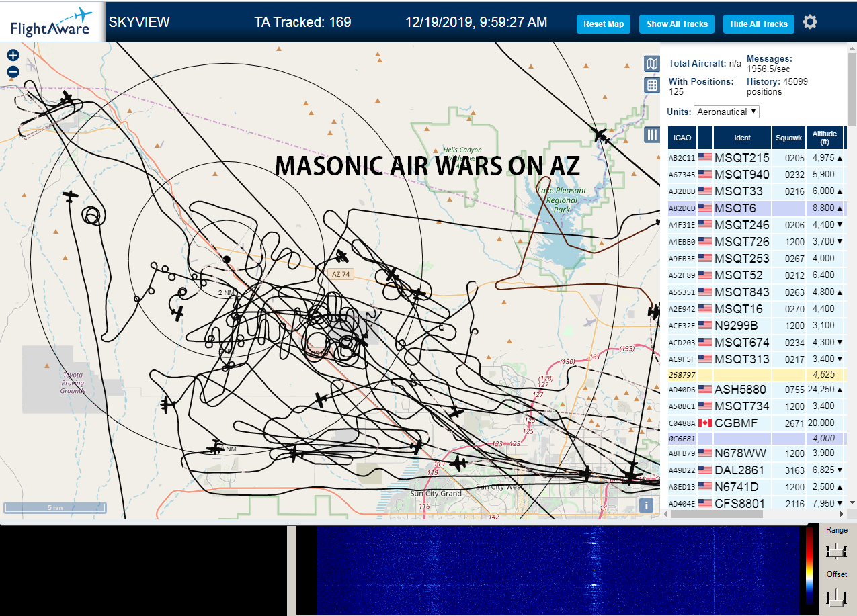Sort table by Squawk column header
This screenshot has width=857, height=616.
click(x=788, y=138)
